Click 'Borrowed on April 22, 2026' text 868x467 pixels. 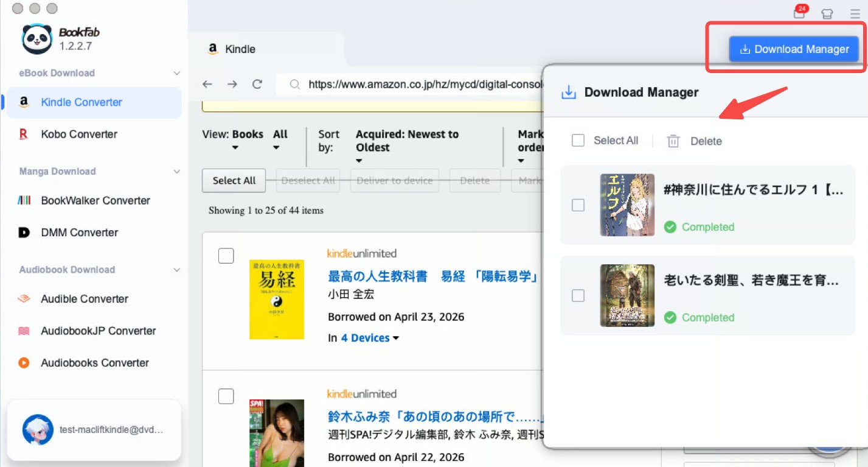[x=396, y=457]
